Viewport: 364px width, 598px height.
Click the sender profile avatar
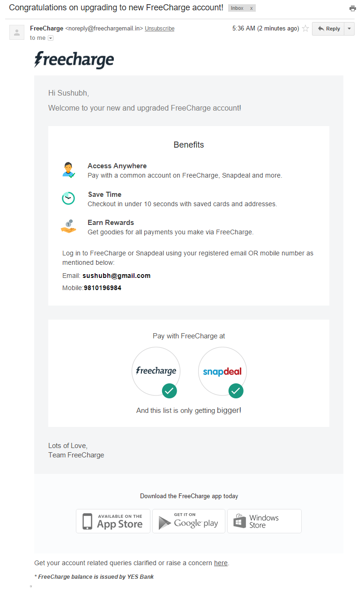click(x=17, y=32)
